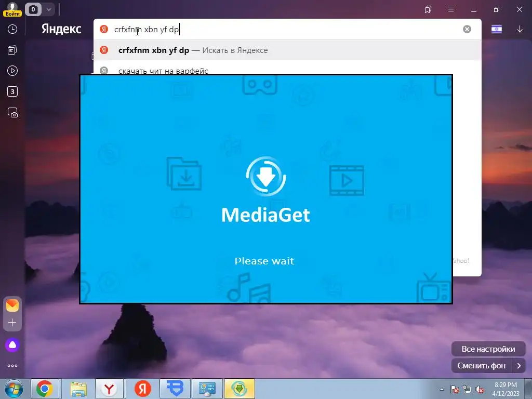Open Yandex Mail envelope icon in sidebar

point(12,305)
